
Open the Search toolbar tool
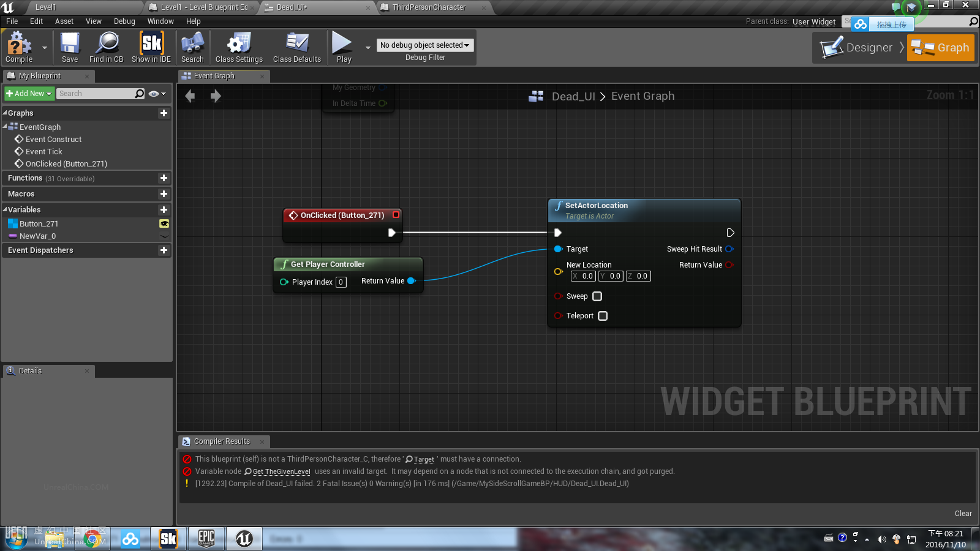coord(192,47)
